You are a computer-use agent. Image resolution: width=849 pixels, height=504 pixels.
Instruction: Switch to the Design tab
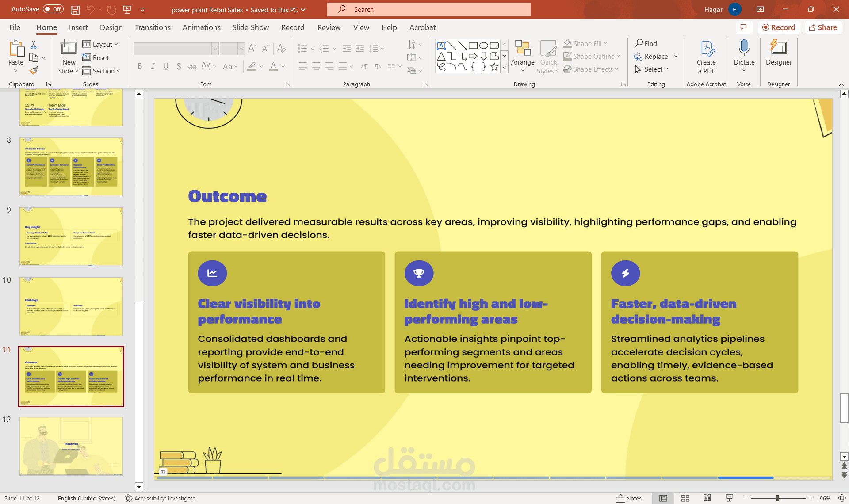pyautogui.click(x=111, y=27)
